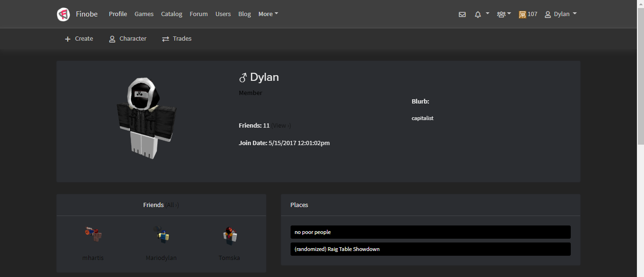Click the user icon next to Dylan
644x277 pixels.
coord(547,14)
